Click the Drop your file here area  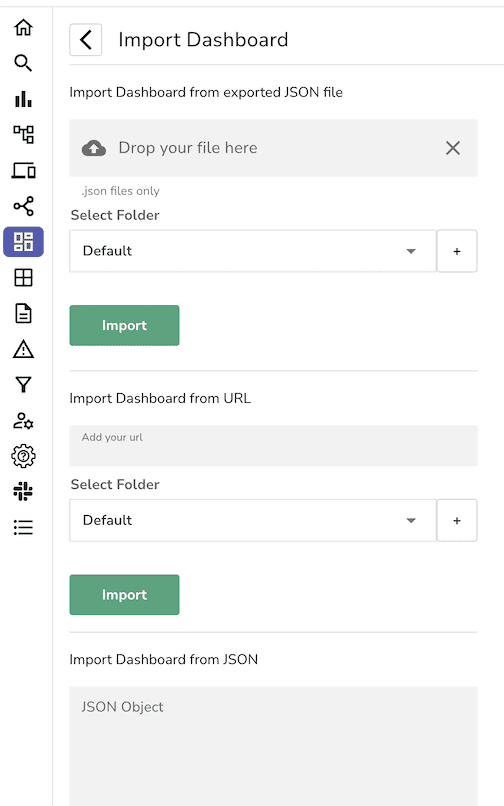click(273, 148)
